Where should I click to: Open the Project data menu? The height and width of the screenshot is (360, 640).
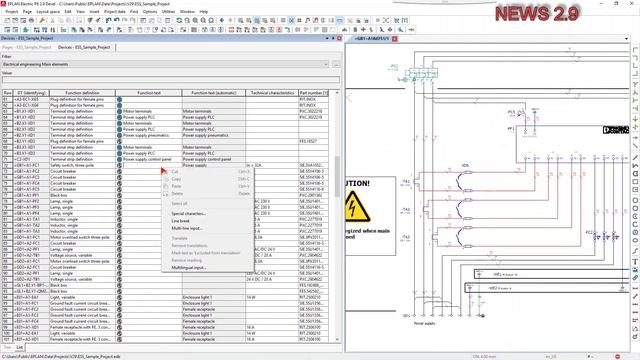(115, 11)
